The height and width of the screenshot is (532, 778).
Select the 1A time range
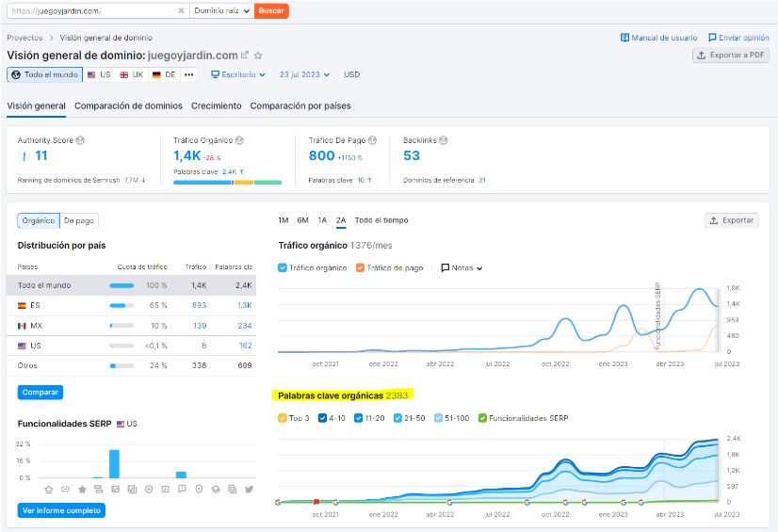[322, 220]
